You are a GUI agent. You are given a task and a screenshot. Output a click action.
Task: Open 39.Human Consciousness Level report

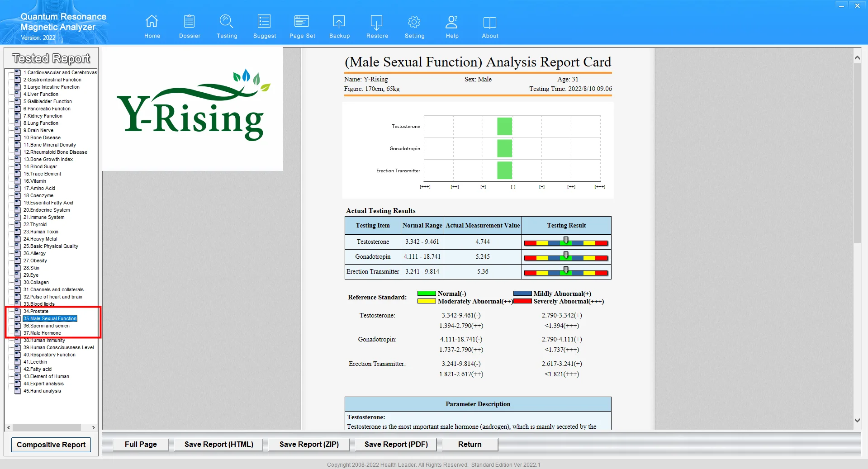click(59, 347)
